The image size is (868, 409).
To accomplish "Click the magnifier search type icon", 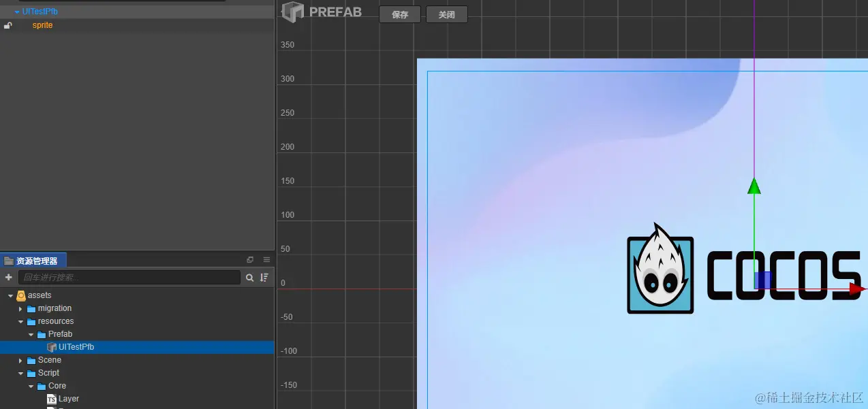I will pyautogui.click(x=249, y=278).
